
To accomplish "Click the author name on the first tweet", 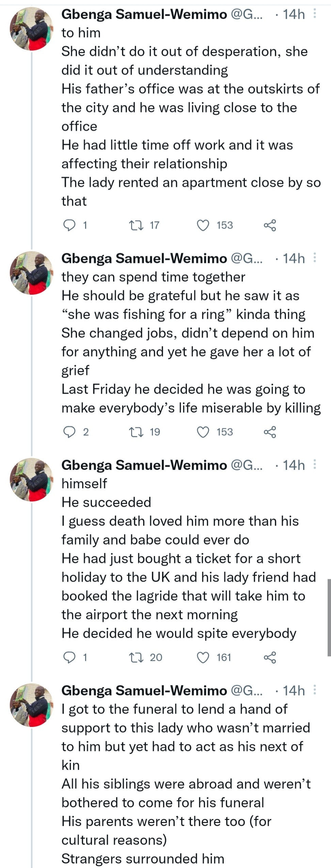I will click(x=144, y=14).
